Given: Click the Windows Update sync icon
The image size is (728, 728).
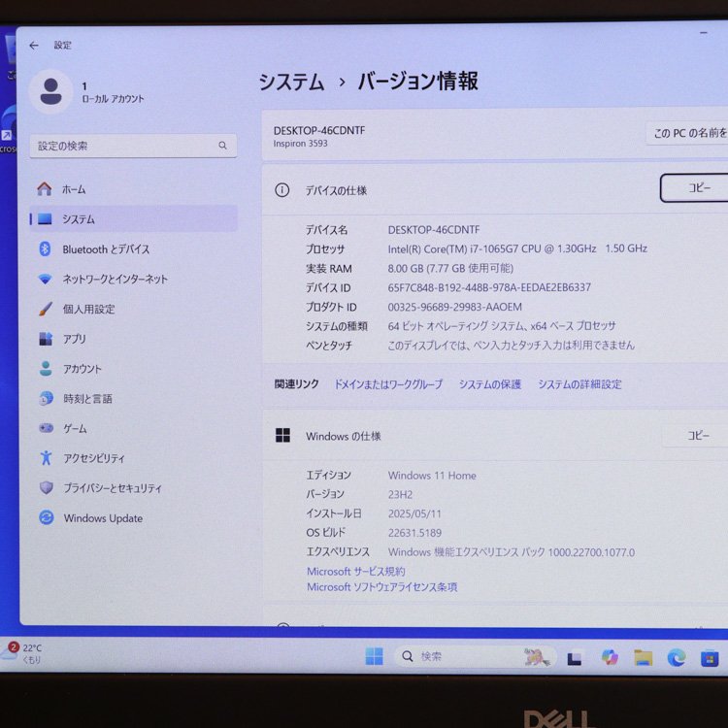Looking at the screenshot, I should point(47,517).
